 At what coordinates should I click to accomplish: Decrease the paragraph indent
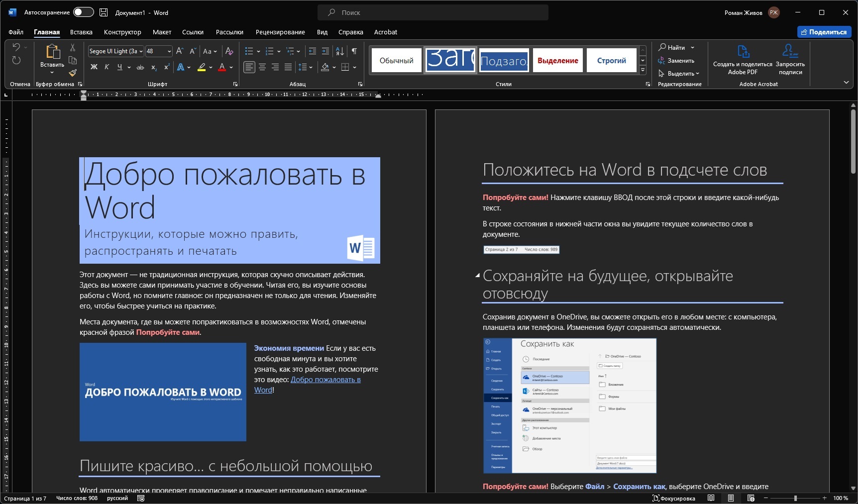pos(313,51)
